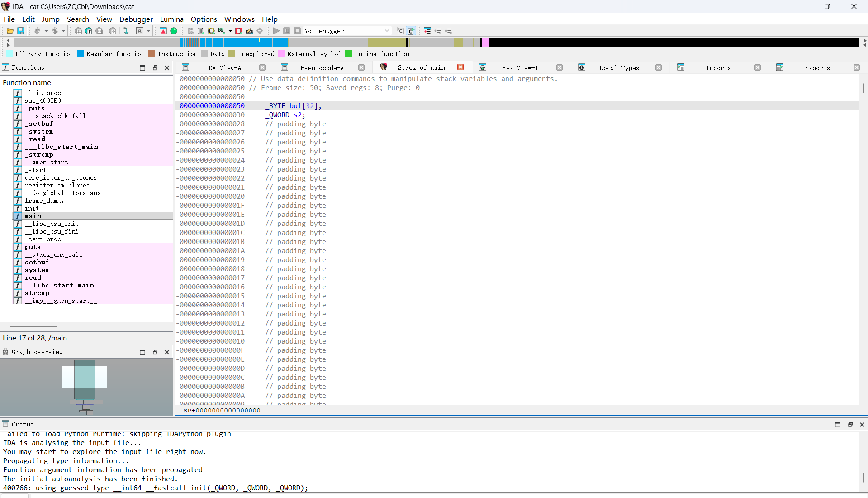Open the File menu

coord(9,19)
